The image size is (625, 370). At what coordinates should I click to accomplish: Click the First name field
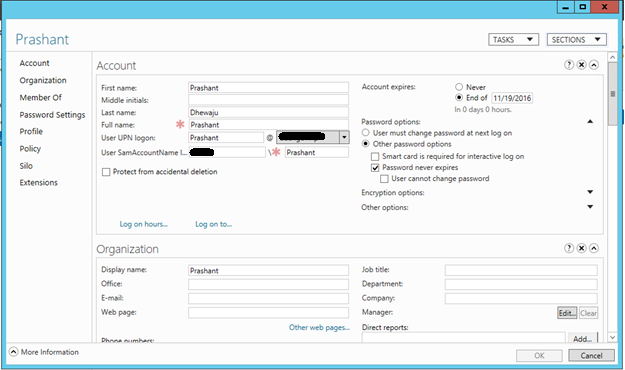[268, 88]
